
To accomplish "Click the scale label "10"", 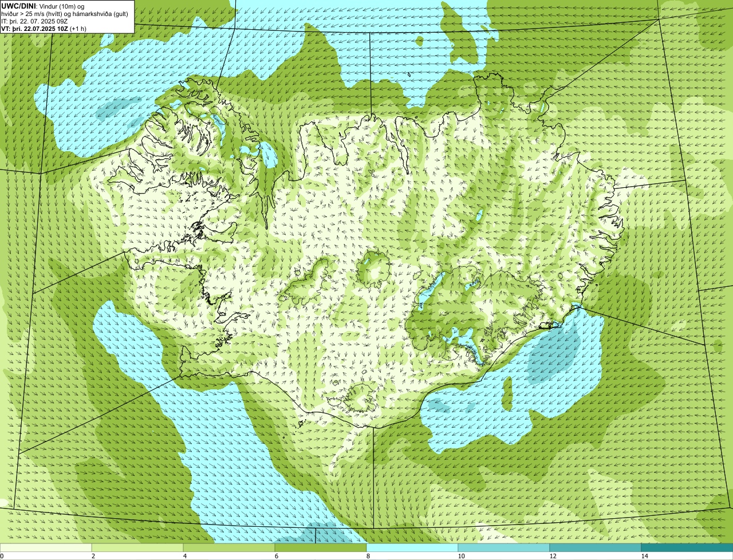I will 461,556.
